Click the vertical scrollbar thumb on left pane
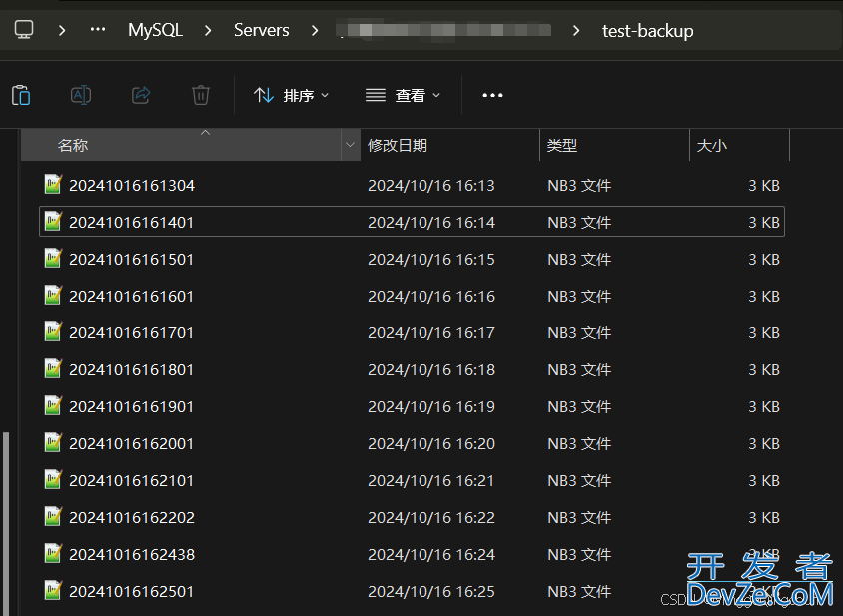 click(6, 523)
